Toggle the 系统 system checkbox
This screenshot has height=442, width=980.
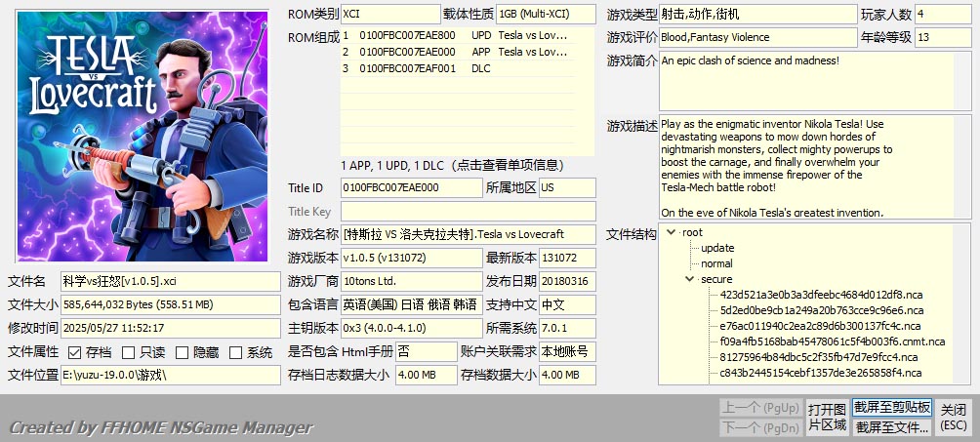[235, 352]
